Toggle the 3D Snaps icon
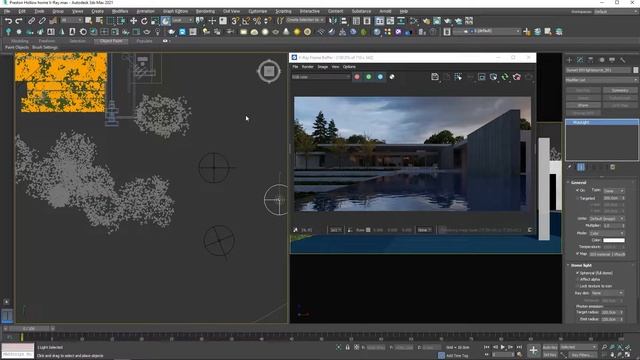This screenshot has height=360, width=640. pyautogui.click(x=235, y=20)
